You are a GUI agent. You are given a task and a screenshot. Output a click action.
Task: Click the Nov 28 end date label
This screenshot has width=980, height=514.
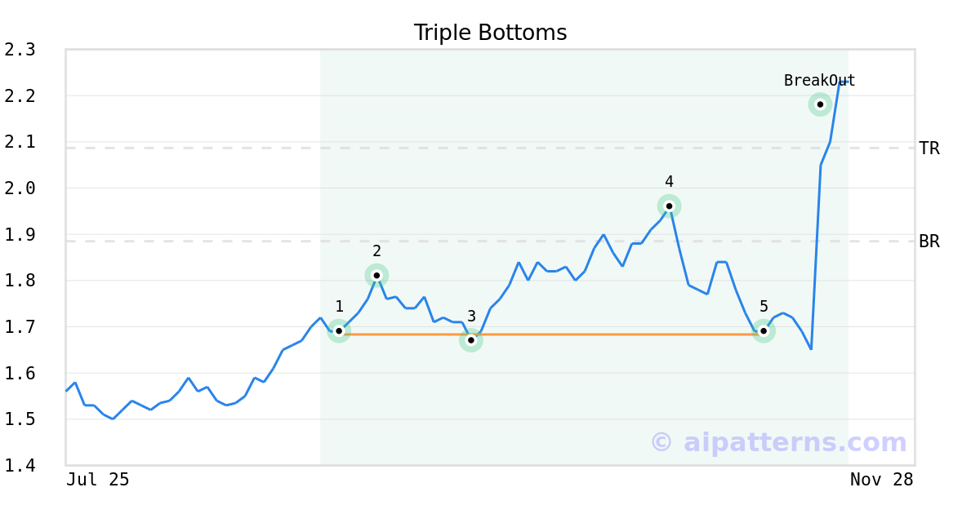(x=881, y=480)
